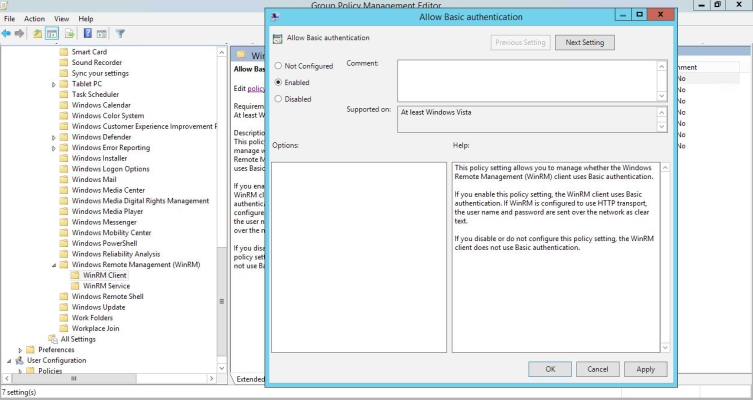
Task: Click the Comment box scroll-down arrow
Action: pos(662,96)
